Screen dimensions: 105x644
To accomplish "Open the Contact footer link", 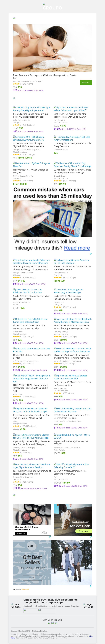I will click(x=44, y=631).
